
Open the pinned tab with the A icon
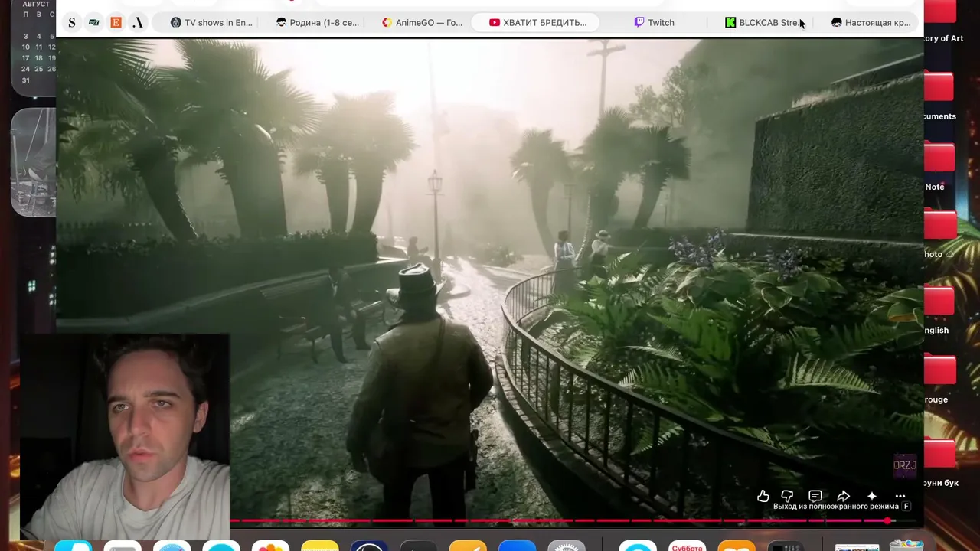138,22
